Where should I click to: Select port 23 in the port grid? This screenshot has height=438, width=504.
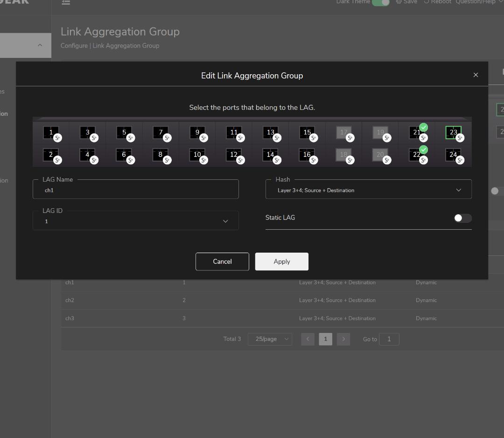[x=453, y=133]
